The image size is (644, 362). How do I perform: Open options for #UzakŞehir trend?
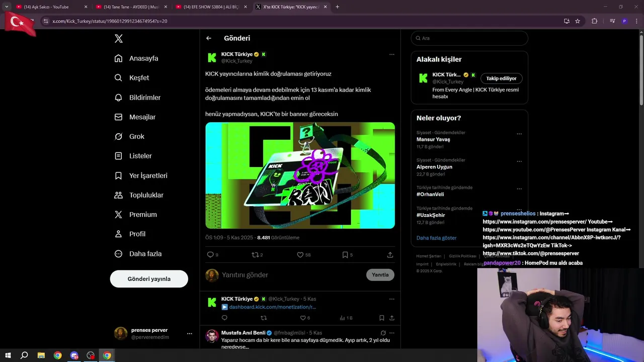519,210
